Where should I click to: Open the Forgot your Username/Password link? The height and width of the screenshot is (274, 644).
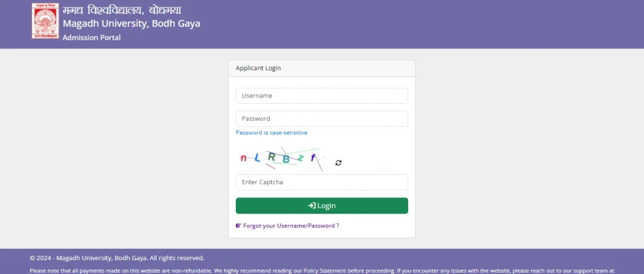291,226
